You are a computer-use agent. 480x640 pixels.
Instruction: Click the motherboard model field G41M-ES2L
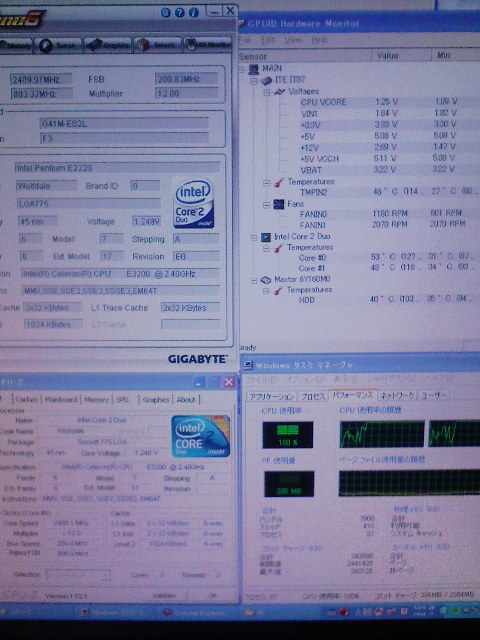[x=124, y=124]
